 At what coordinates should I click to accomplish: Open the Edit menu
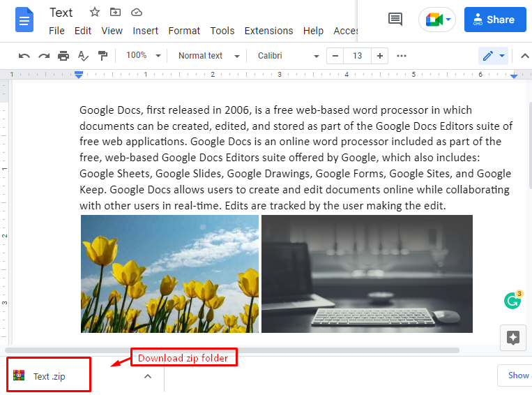pyautogui.click(x=83, y=31)
